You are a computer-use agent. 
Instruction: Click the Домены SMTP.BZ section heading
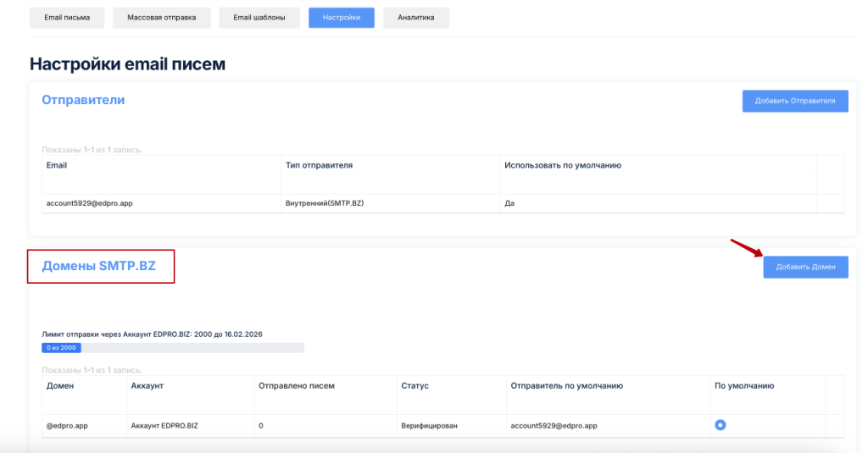coord(99,266)
